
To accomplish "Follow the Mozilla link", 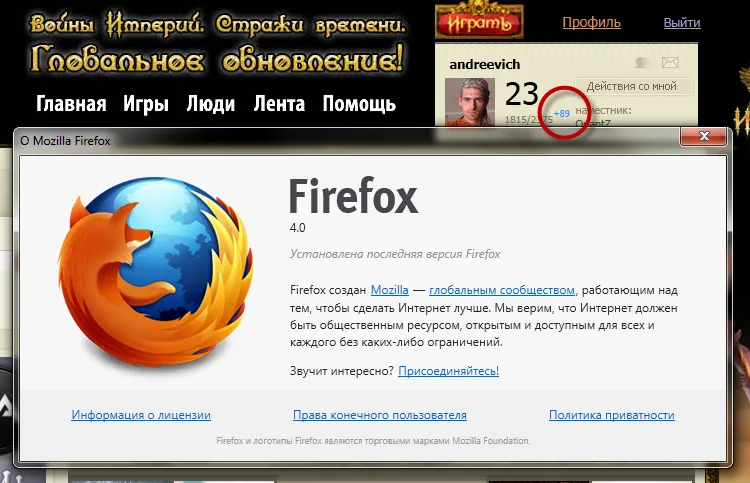I will pos(390,290).
